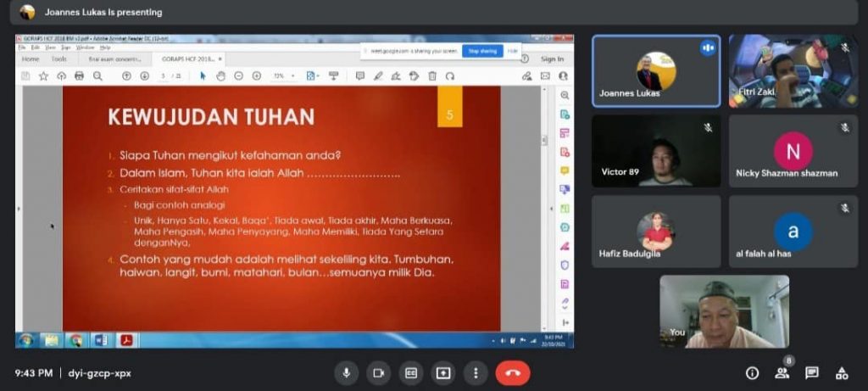Click the zoom out minus icon
Screen dimensions: 868x391
point(239,75)
